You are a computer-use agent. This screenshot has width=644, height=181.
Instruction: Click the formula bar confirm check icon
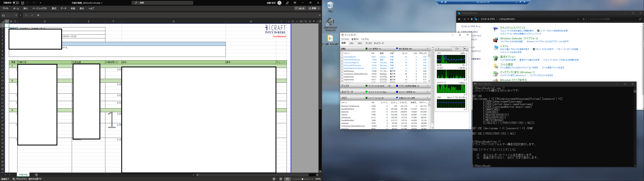coord(32,15)
